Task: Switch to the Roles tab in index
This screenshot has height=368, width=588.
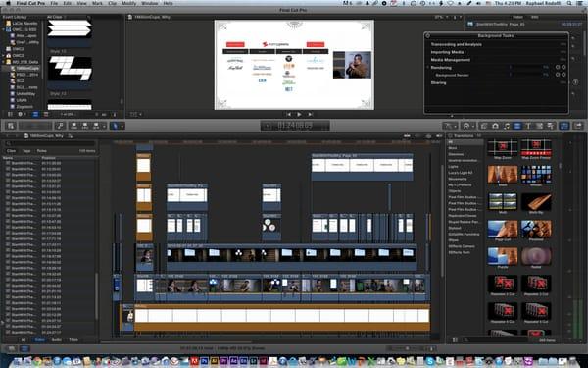Action: (x=41, y=150)
